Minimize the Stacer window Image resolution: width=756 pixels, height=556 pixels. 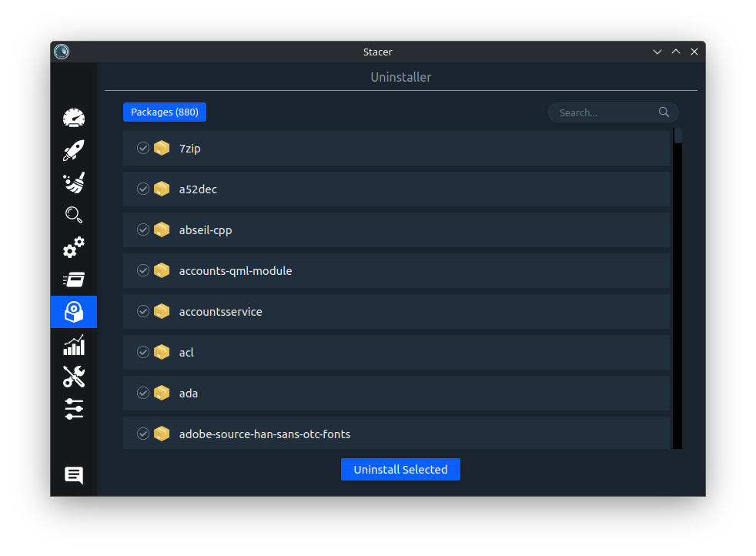tap(657, 52)
